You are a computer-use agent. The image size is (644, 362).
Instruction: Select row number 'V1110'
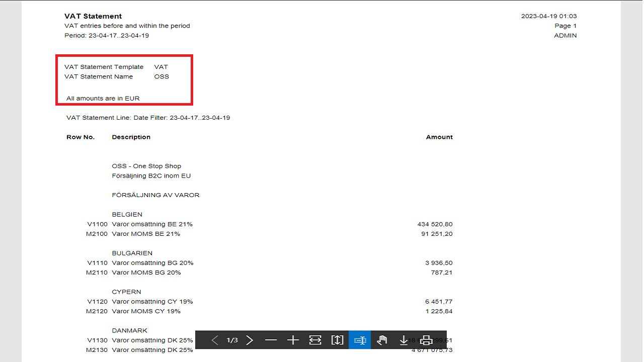pyautogui.click(x=98, y=263)
